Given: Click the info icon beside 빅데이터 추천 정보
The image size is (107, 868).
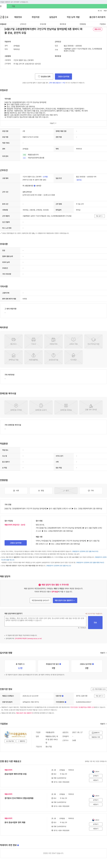Looking at the screenshot, I should tap(18, 845).
